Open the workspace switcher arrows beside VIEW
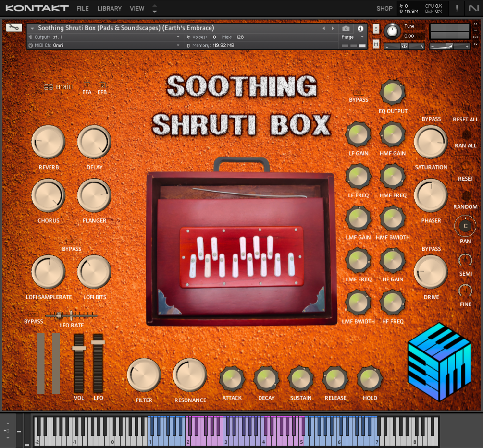Screen dimensions: 483x448 (155, 8)
